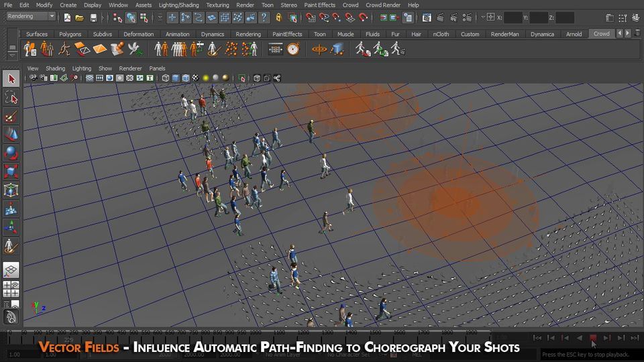Viewport: 644px width, 362px height.
Task: Click the blue box emitter Crowd icon
Action: [x=337, y=49]
